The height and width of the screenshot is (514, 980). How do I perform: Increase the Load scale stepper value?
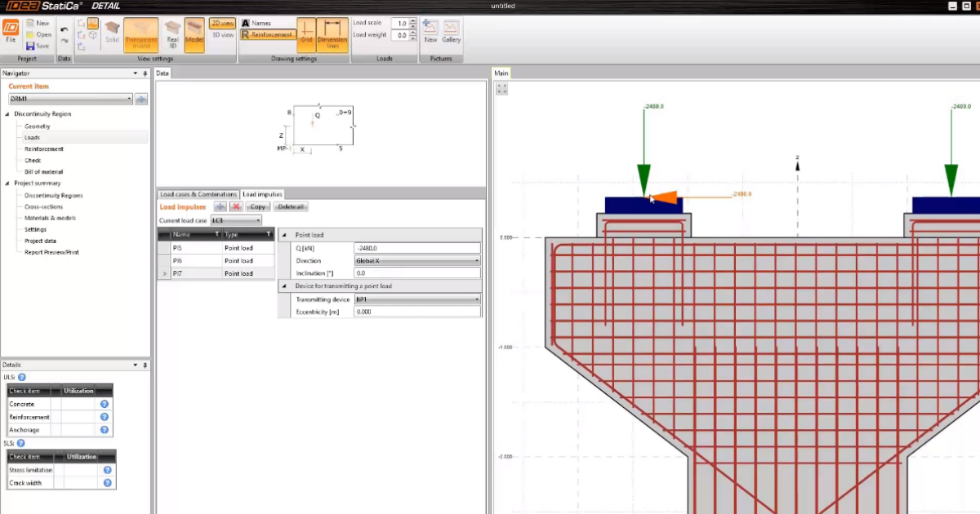coord(412,21)
